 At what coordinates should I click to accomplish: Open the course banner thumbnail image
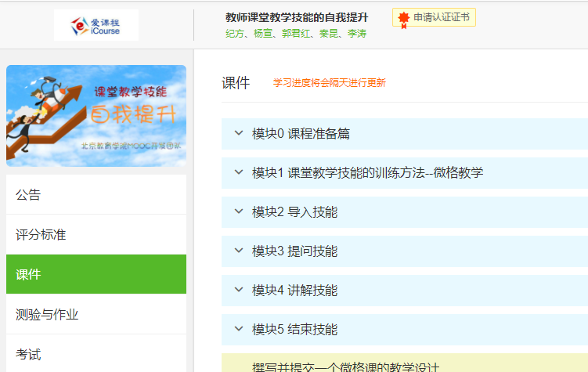click(x=96, y=116)
